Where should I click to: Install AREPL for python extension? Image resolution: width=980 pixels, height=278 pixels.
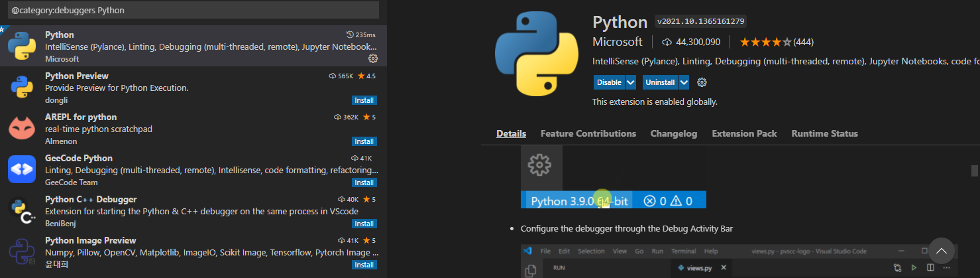pos(364,141)
